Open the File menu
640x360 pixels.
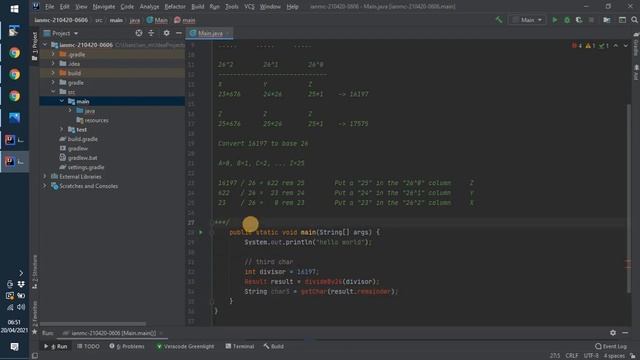click(x=49, y=7)
